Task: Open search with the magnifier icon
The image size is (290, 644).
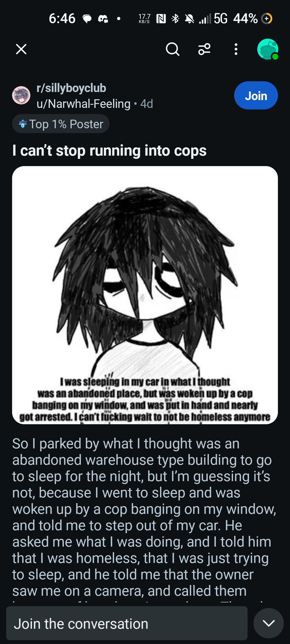Action: [x=172, y=49]
